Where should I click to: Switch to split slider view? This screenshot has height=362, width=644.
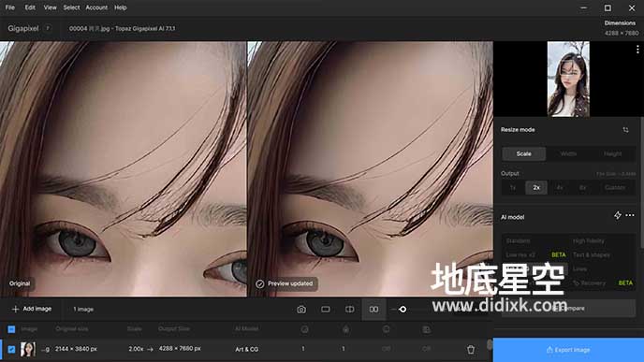349,309
